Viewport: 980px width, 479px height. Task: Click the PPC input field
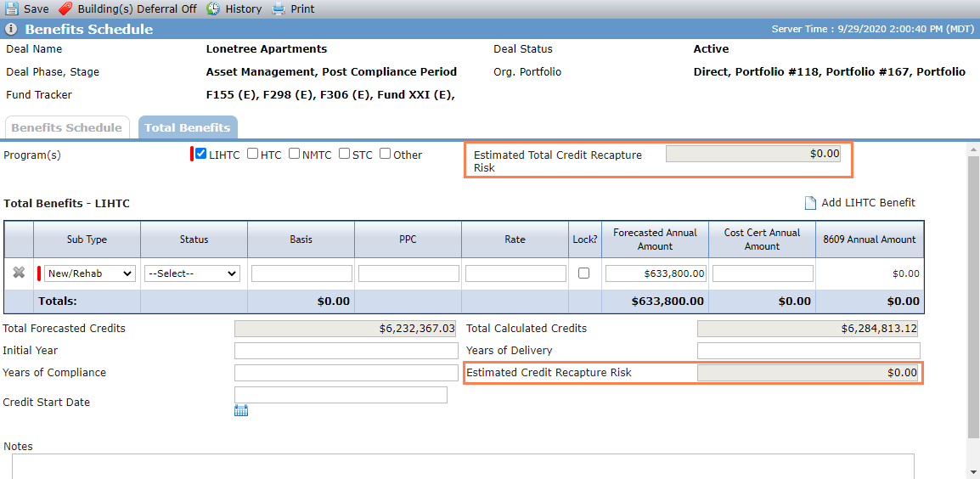tap(408, 273)
